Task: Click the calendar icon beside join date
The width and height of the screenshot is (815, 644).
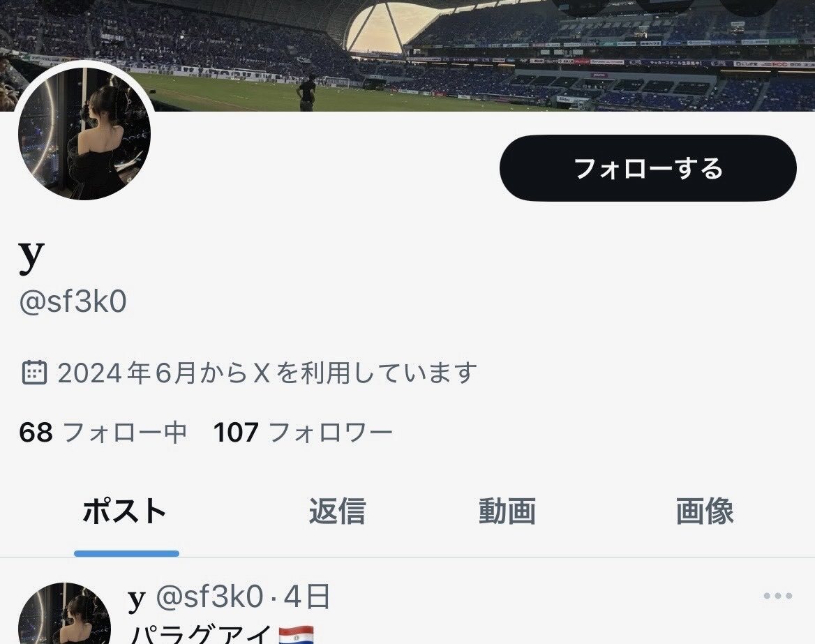Action: point(34,372)
